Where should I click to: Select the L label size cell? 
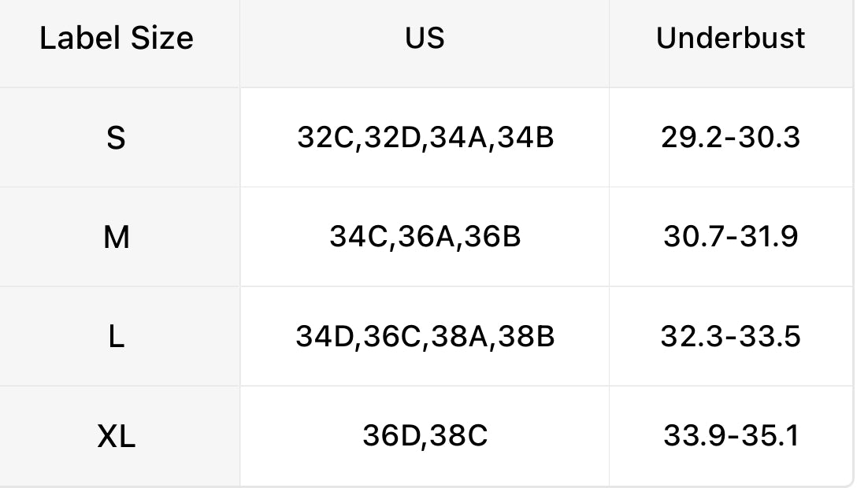click(x=116, y=337)
